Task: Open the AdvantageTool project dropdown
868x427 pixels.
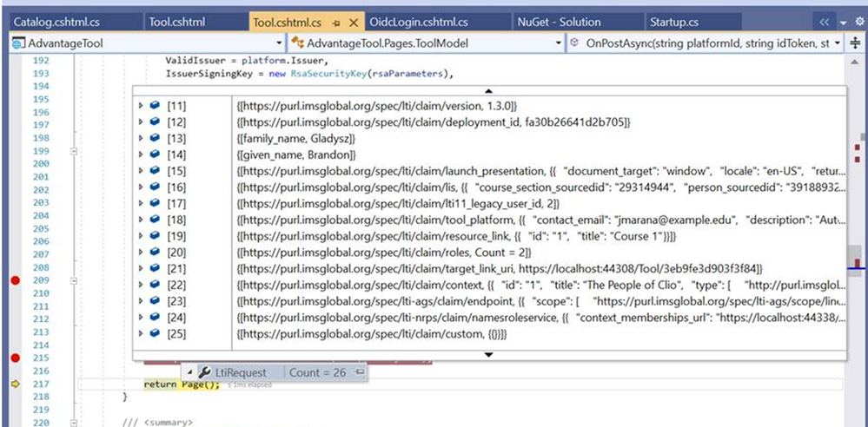Action: [x=278, y=43]
